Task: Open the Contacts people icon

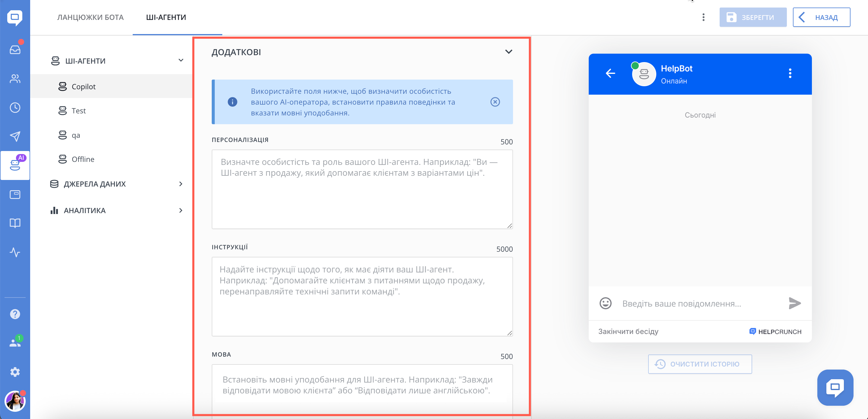Action: [x=15, y=78]
